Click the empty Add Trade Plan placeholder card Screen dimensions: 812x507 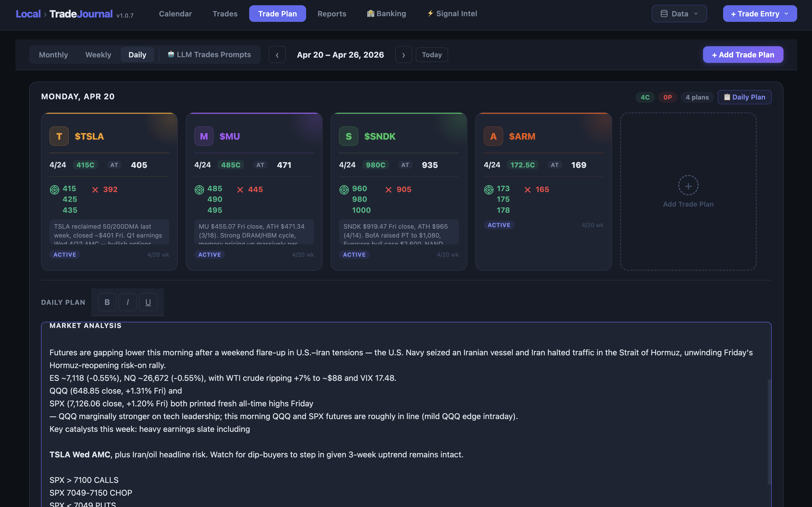tap(688, 191)
